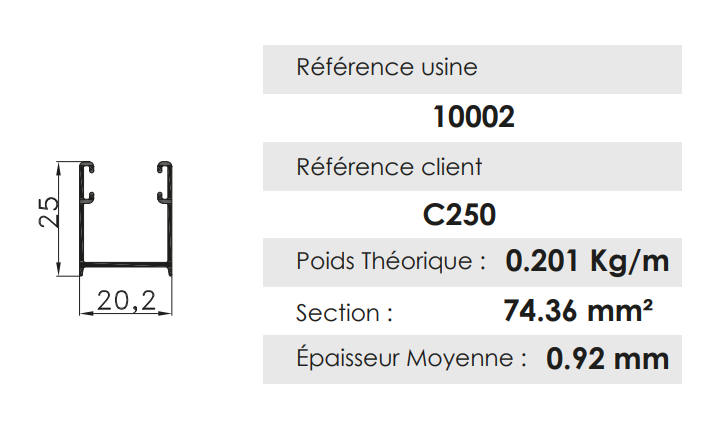Viewport: 717px width, 428px height.
Task: Select the thickness value 0.92 mm
Action: click(x=607, y=358)
